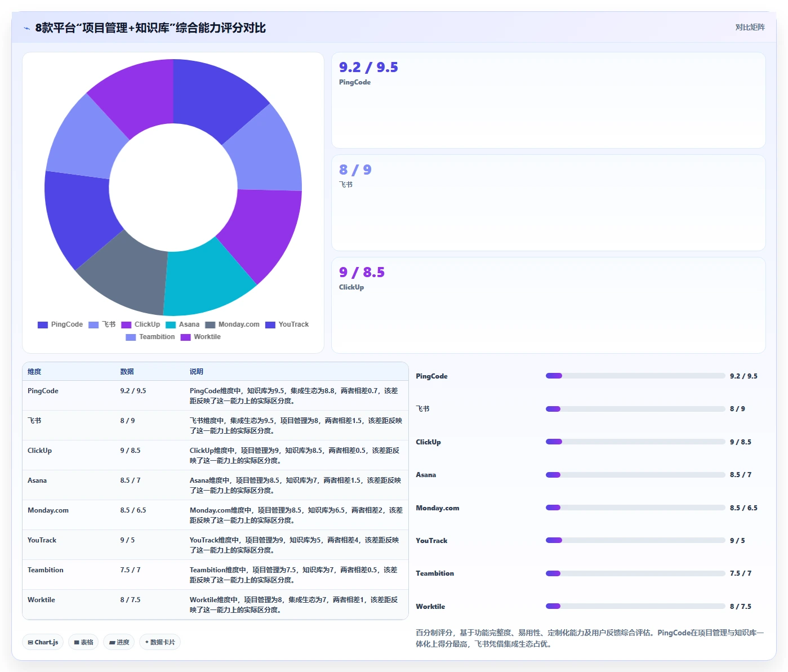Select PingCode row name in table

coord(43,391)
